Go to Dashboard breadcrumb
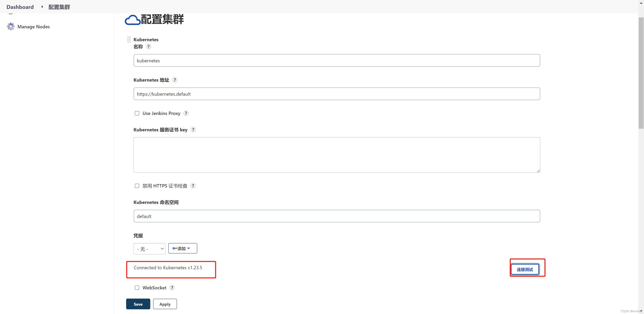644x314 pixels. (20, 7)
